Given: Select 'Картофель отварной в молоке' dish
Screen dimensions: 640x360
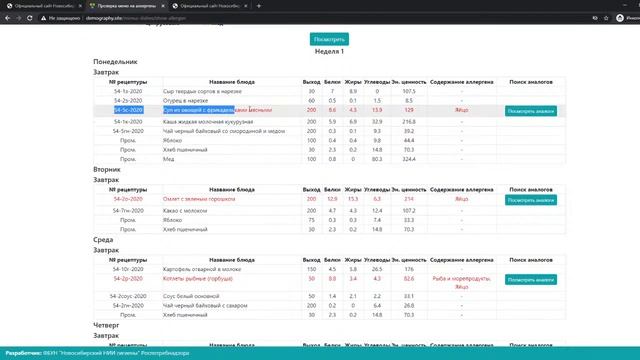Looking at the screenshot, I should point(202,269).
